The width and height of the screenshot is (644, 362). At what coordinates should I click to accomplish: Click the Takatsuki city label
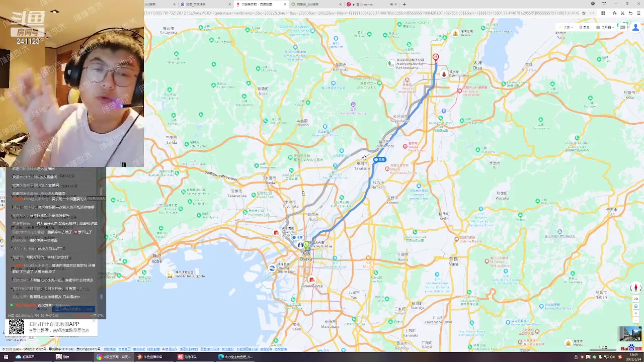(x=362, y=166)
